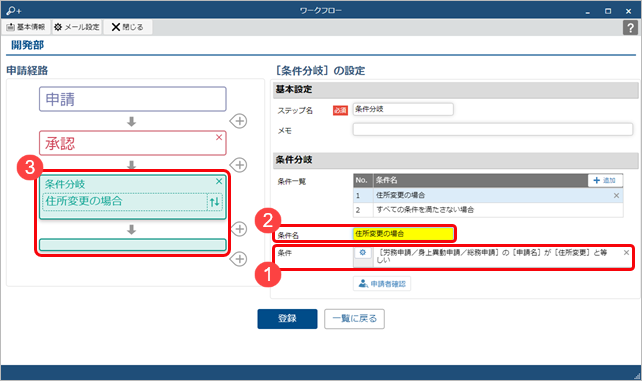Delete condition 住所変更の場合 with its X
Screen dimensions: 642x381
click(616, 196)
